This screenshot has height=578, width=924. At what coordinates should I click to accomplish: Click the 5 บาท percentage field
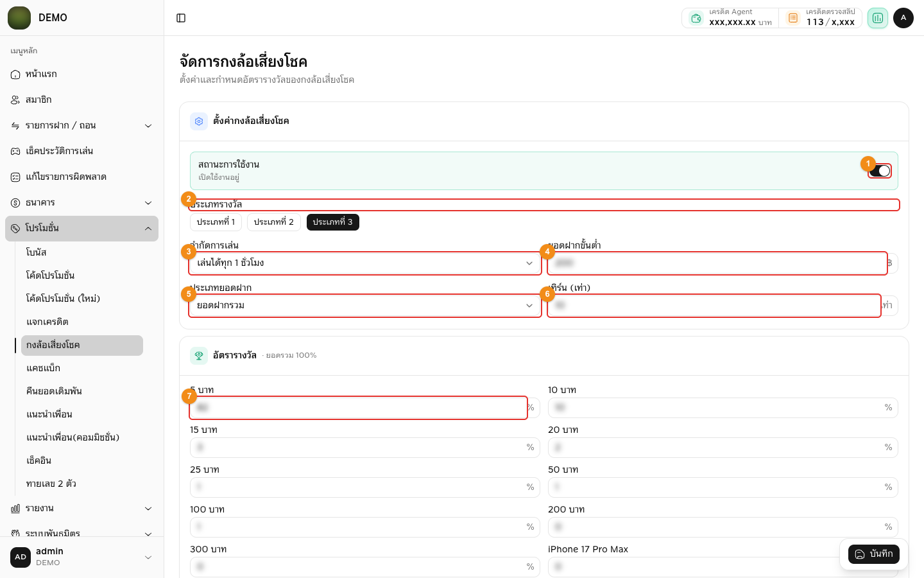(365, 408)
